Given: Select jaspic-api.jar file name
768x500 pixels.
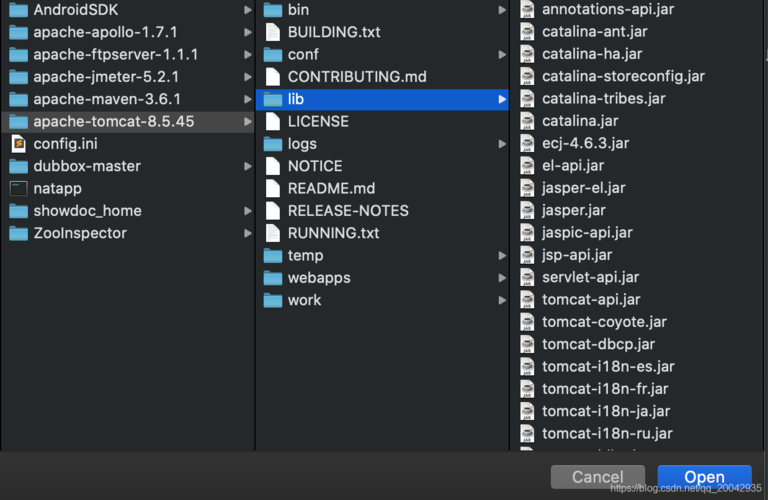Looking at the screenshot, I should [587, 233].
